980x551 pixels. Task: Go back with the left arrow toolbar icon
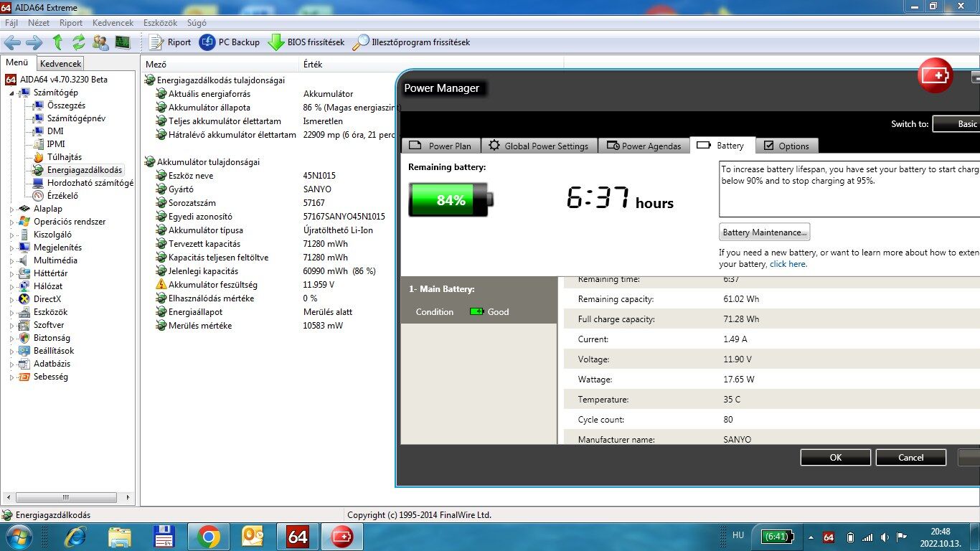[12, 42]
